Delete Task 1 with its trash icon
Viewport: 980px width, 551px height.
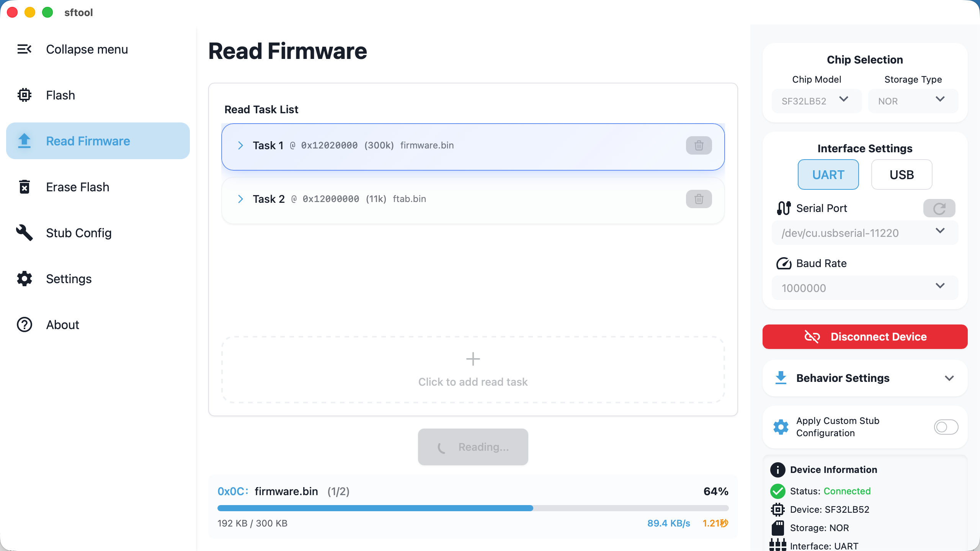tap(699, 145)
